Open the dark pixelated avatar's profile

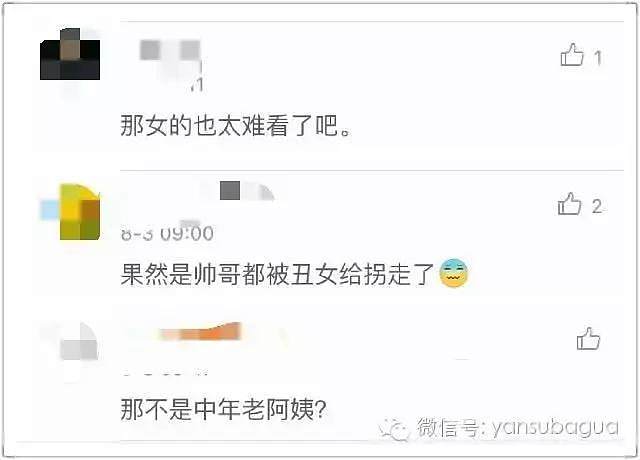[70, 54]
